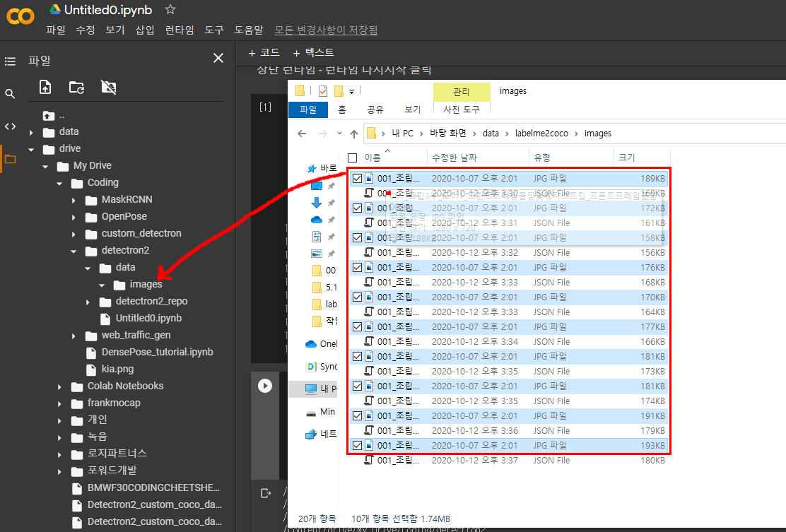Uncheck the 176KB JPG file checkbox

(358, 268)
